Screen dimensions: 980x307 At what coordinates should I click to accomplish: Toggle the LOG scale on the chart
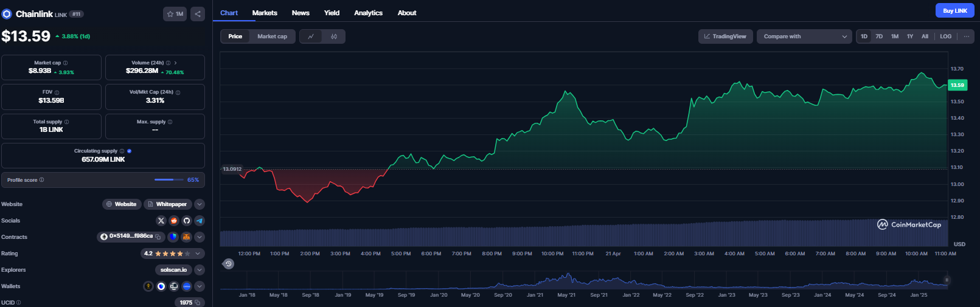(945, 36)
